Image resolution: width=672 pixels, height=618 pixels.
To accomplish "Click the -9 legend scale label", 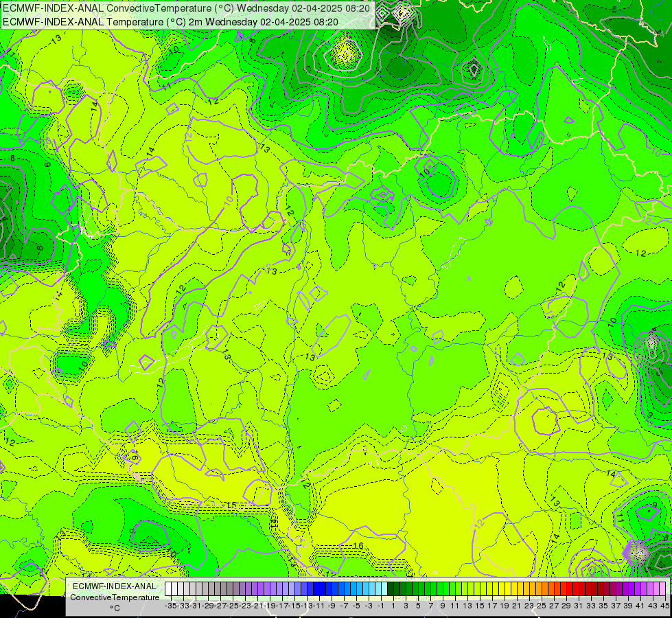I will (x=332, y=606).
